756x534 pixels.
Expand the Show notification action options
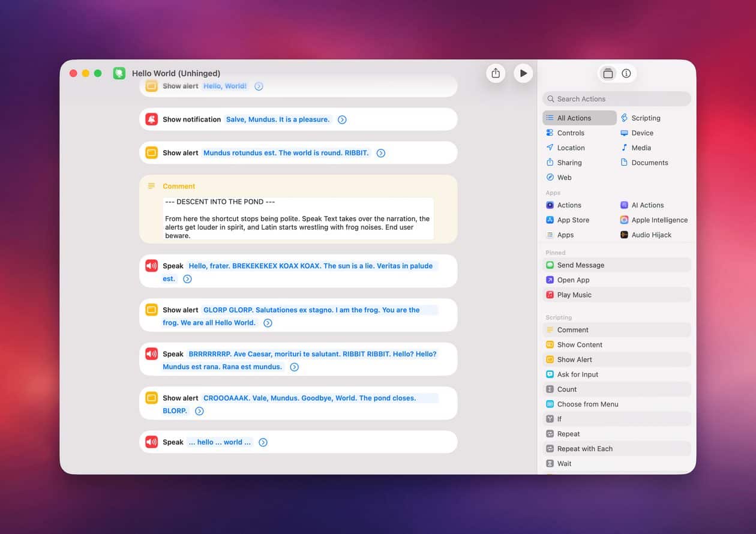point(342,119)
